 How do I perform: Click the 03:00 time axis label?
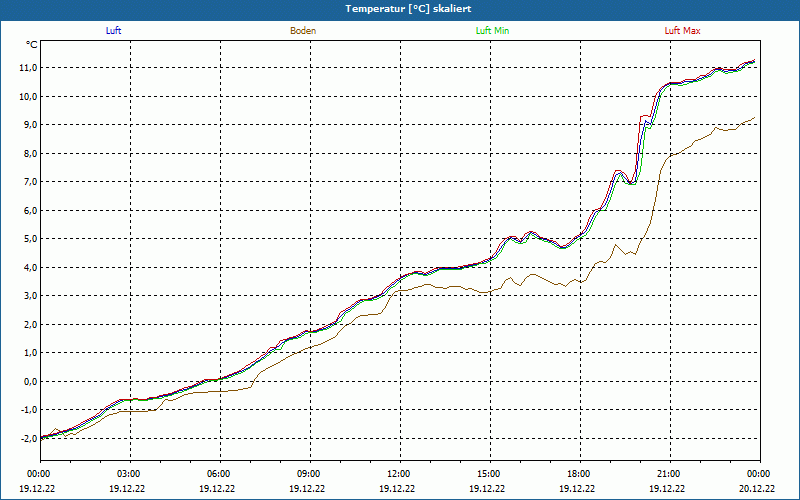[131, 474]
